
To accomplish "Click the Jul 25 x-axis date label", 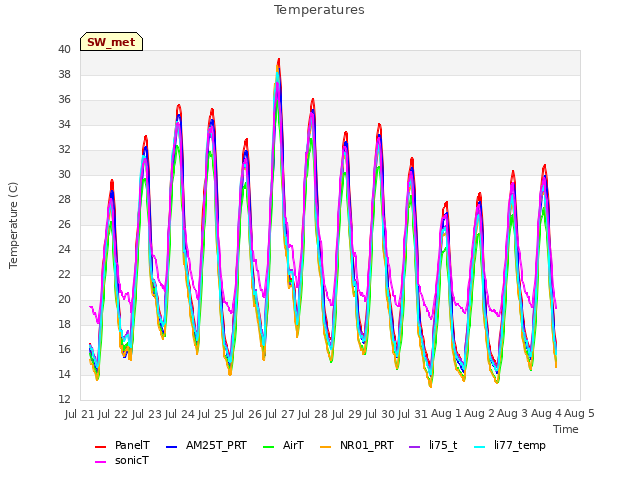I will tap(213, 414).
